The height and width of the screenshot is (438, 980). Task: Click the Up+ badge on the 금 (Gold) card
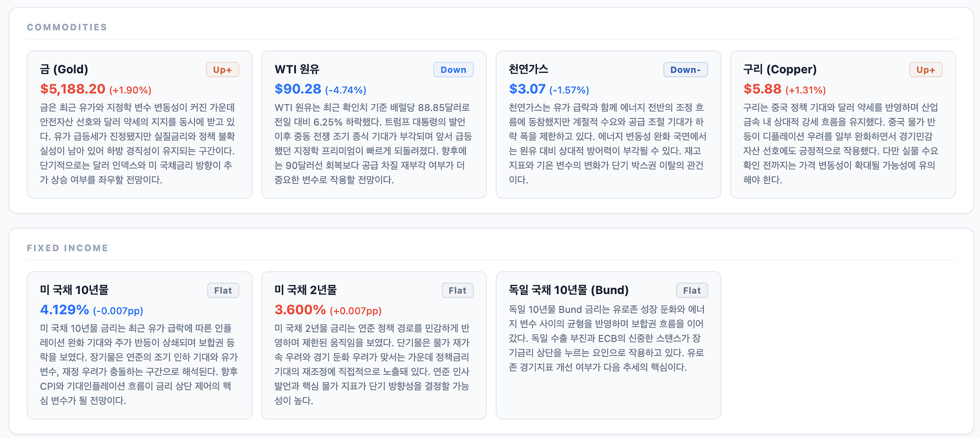click(222, 70)
